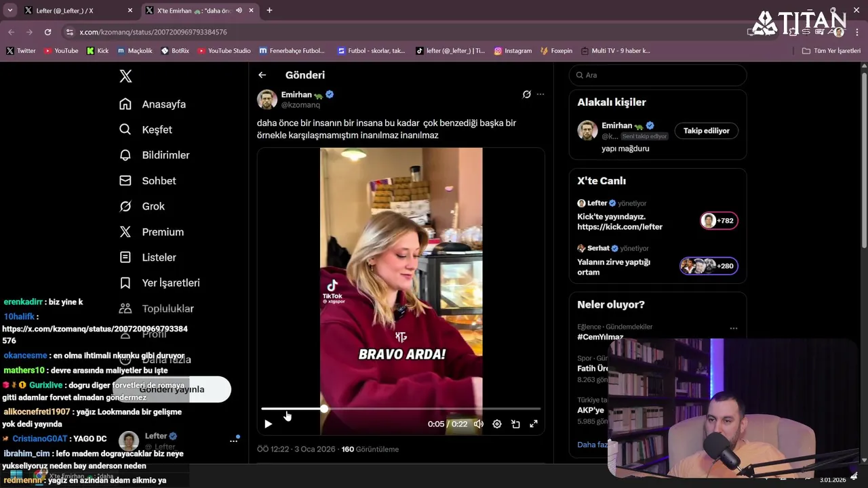Viewport: 868px width, 488px height.
Task: Enter video fullscreen
Action: (534, 424)
